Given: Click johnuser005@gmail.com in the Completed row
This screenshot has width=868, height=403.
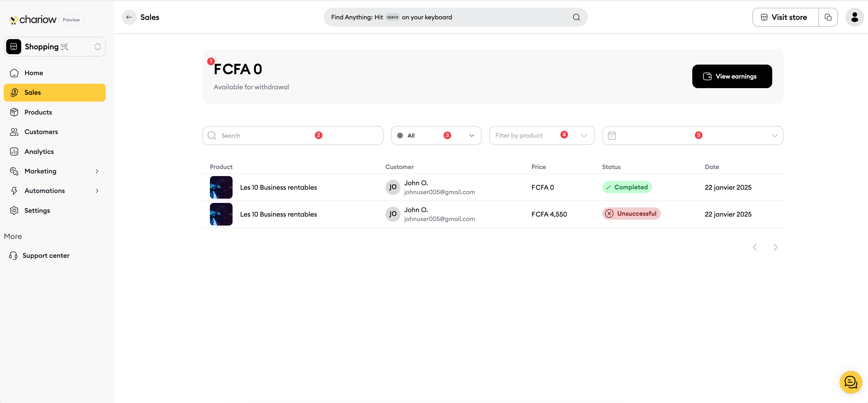Looking at the screenshot, I should point(439,192).
